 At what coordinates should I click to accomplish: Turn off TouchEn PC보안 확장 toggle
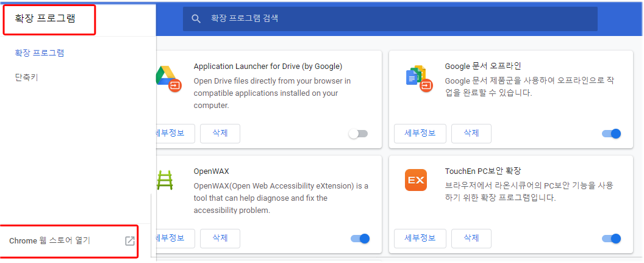point(611,239)
